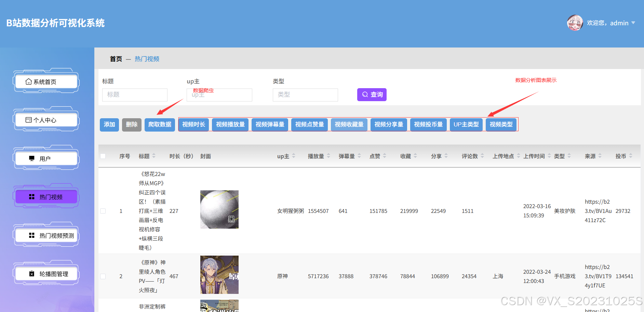Sort by 类型 column arrows
The width and height of the screenshot is (644, 312).
pos(569,156)
